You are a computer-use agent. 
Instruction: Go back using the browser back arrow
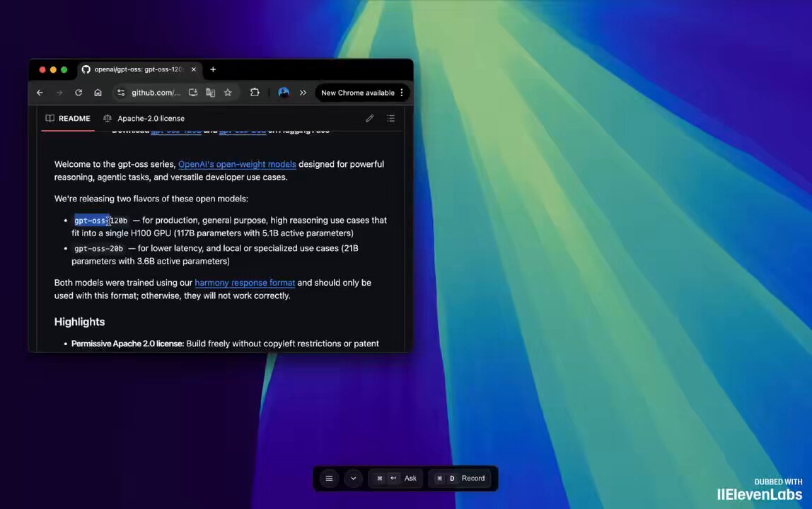[x=40, y=93]
